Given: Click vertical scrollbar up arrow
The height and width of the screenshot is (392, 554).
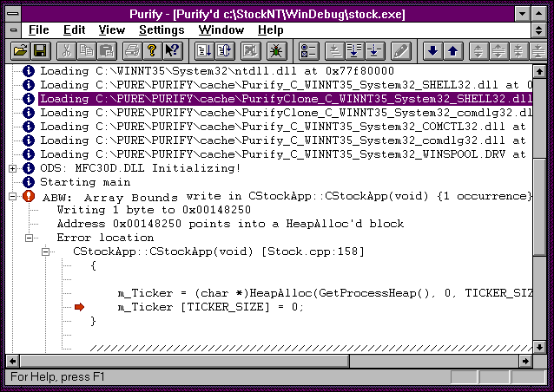Looking at the screenshot, I should pyautogui.click(x=539, y=72).
